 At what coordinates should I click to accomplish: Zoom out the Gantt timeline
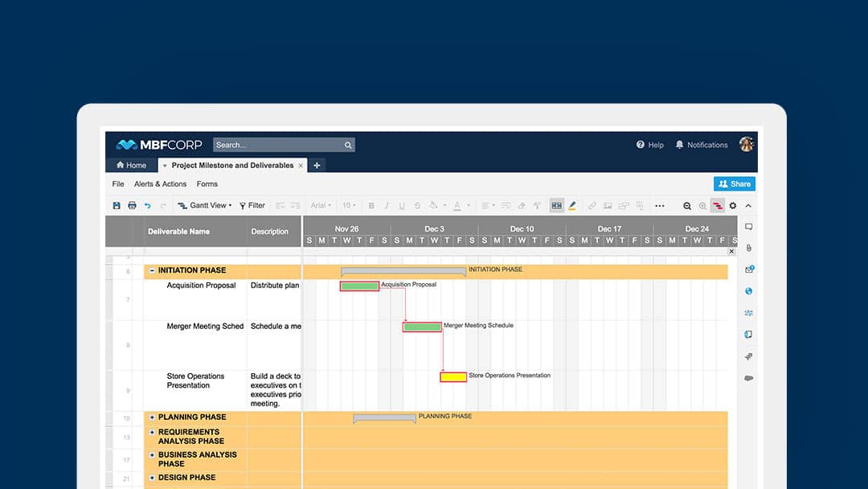point(687,206)
